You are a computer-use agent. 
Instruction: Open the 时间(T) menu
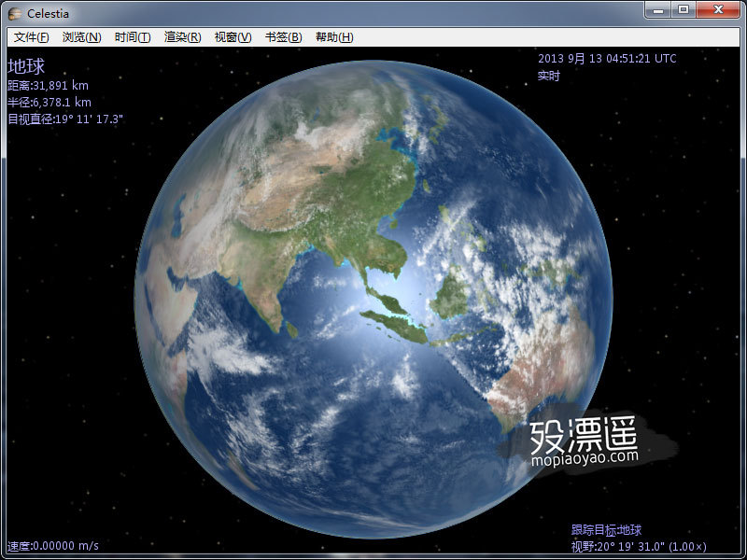coord(133,37)
